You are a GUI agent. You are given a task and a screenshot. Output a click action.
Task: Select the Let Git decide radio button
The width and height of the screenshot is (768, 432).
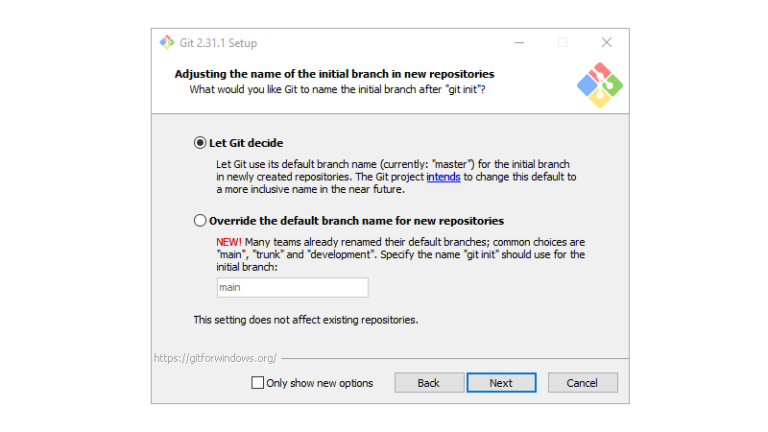pos(200,143)
